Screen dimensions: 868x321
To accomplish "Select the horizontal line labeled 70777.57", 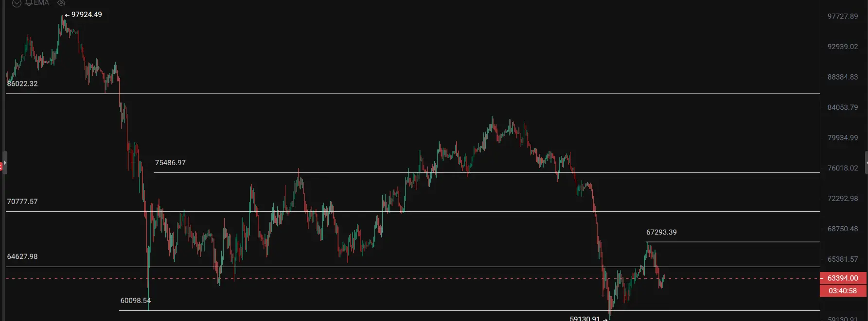I will click(413, 211).
